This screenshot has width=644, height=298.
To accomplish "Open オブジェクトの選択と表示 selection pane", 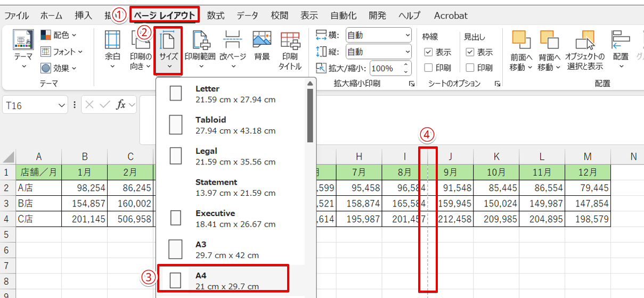I will coord(585,51).
